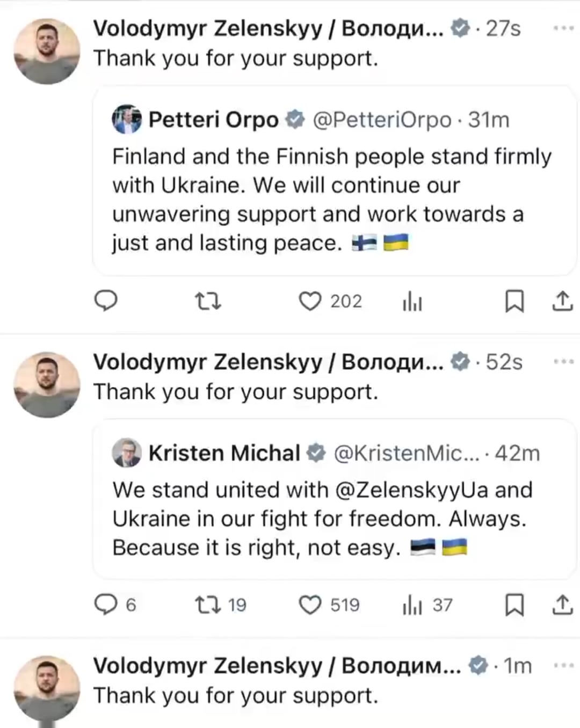Bookmark the Petteri Orpo quote post
The width and height of the screenshot is (580, 728).
click(514, 301)
